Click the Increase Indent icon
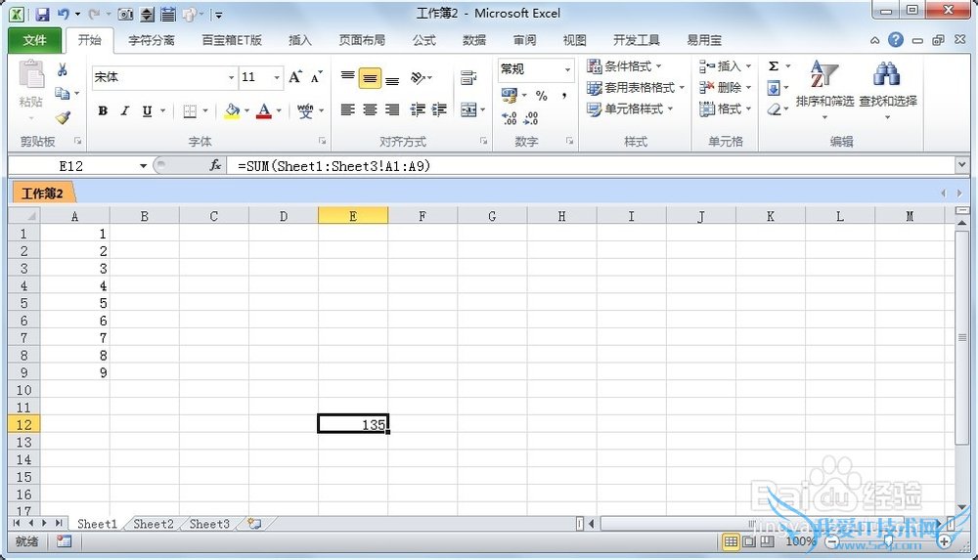 439,109
